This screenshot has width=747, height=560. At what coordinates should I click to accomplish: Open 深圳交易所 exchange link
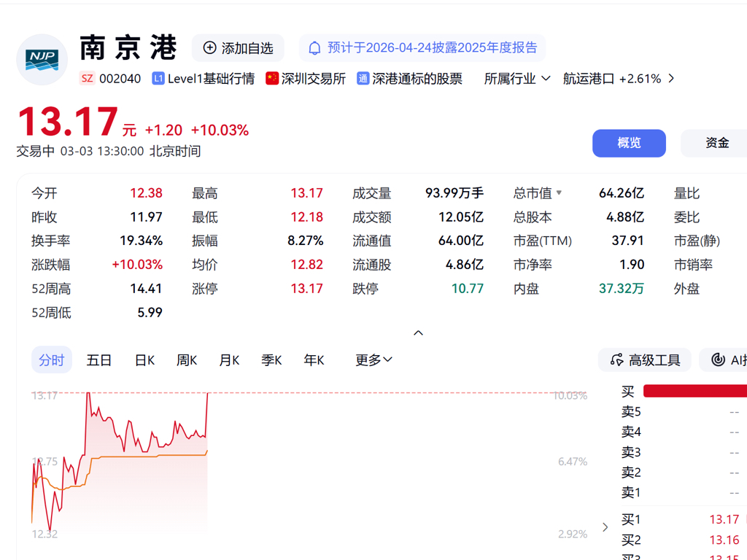tap(314, 79)
